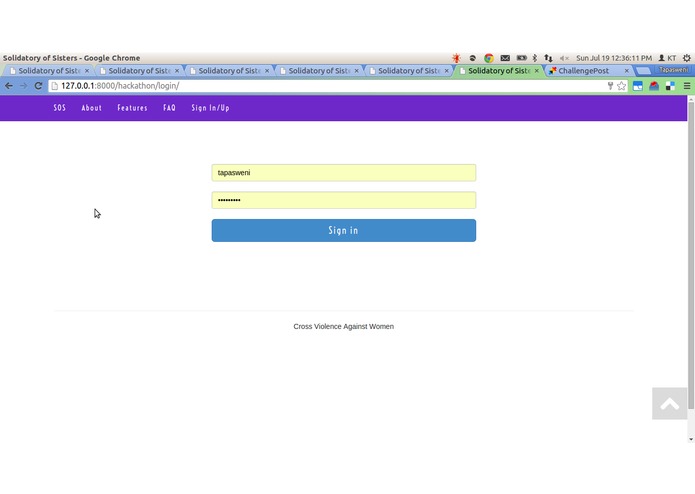Click the browser forward arrow
The width and height of the screenshot is (695, 494).
(23, 86)
